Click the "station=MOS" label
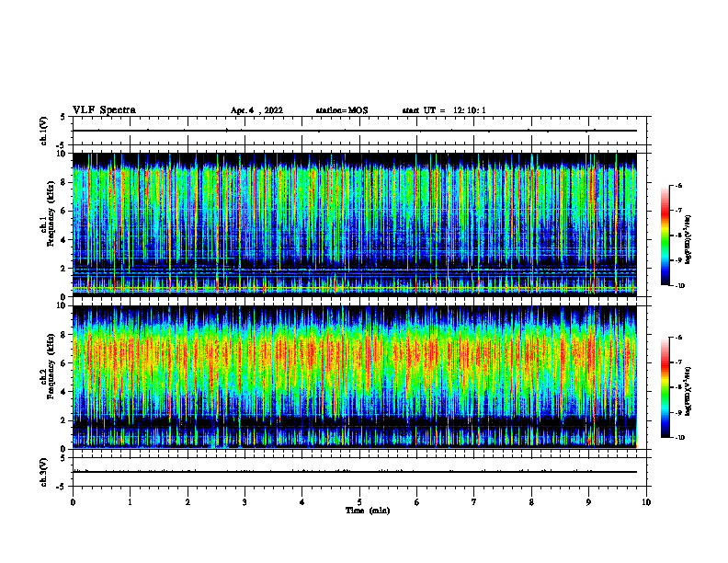 342,110
